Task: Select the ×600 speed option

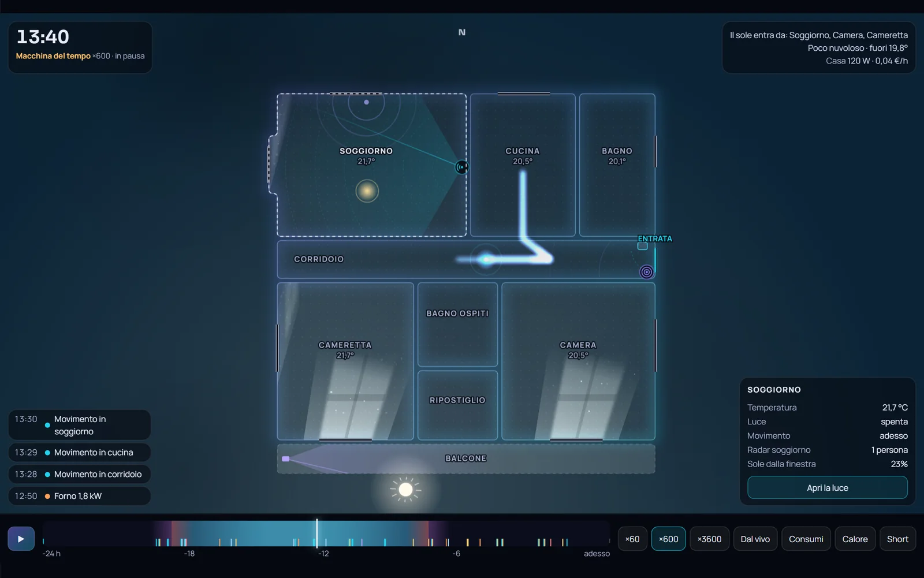Action: coord(668,539)
